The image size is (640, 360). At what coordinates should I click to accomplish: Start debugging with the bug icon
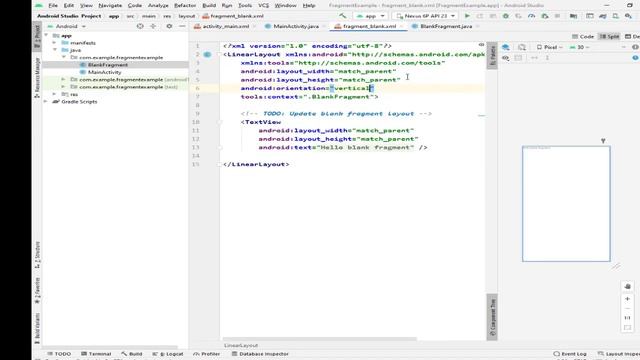[x=506, y=16]
